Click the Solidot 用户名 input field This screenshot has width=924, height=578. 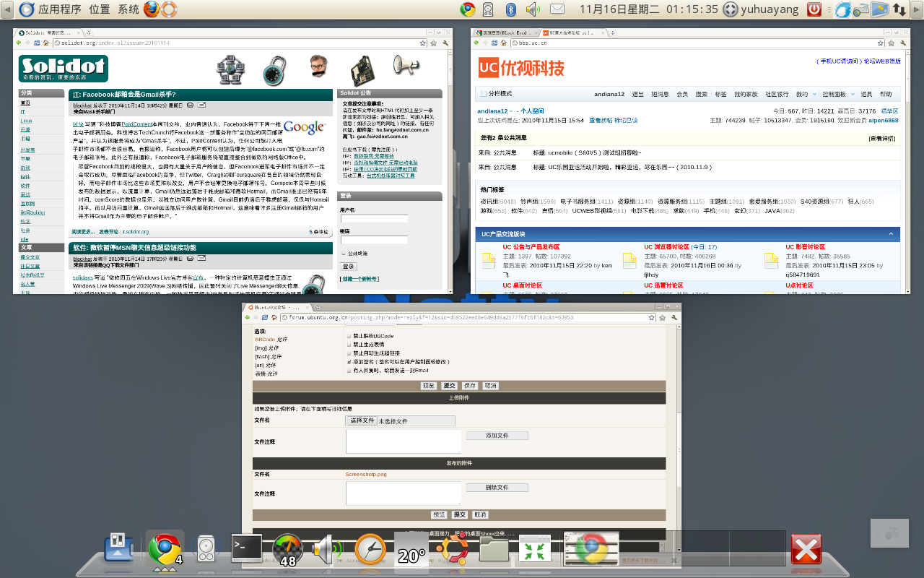pos(374,218)
